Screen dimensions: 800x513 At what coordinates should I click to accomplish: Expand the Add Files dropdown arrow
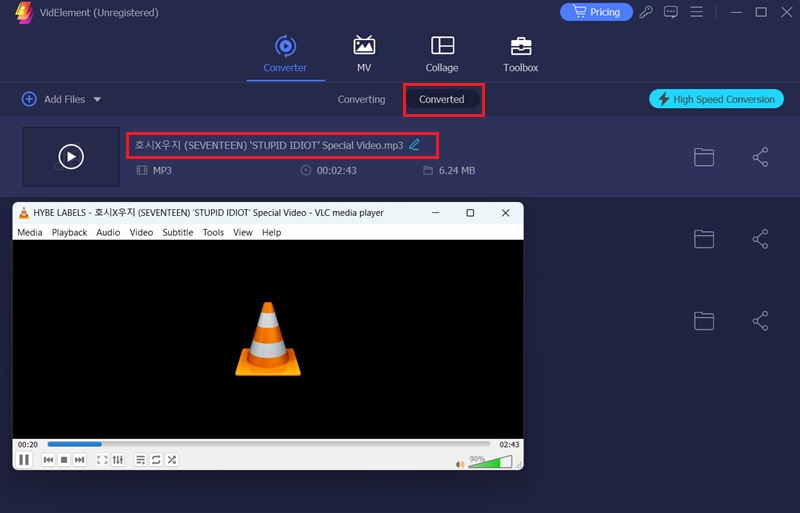(x=97, y=99)
